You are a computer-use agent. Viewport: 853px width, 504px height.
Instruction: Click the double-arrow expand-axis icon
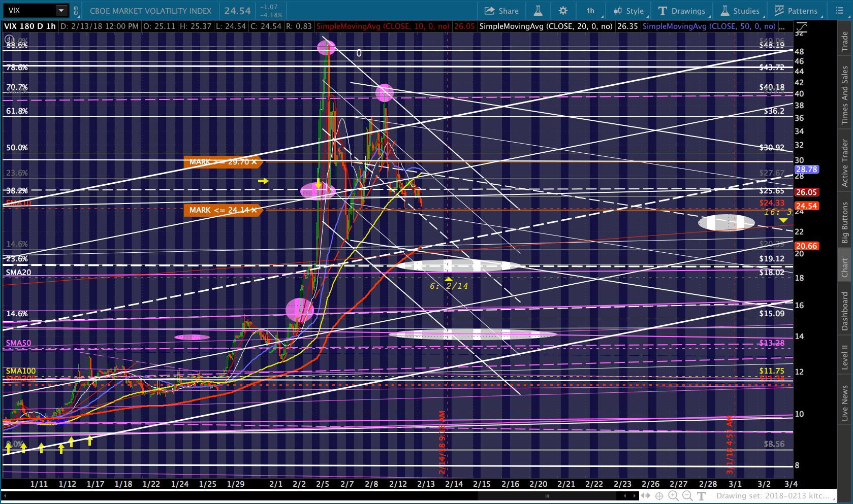pos(645,496)
